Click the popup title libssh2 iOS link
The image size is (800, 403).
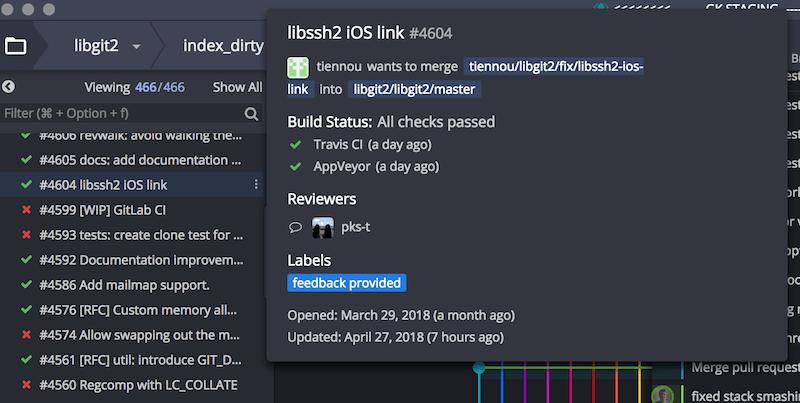(x=345, y=33)
